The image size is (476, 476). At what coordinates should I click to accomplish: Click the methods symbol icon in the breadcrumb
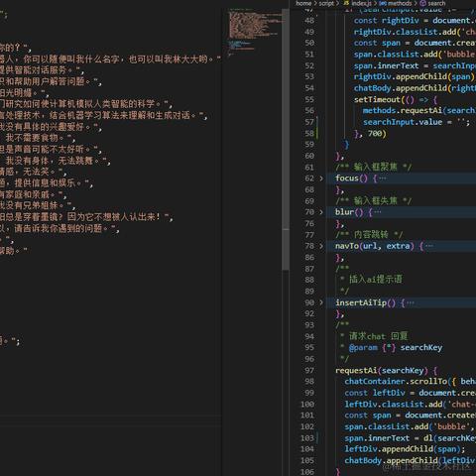coord(383,3)
